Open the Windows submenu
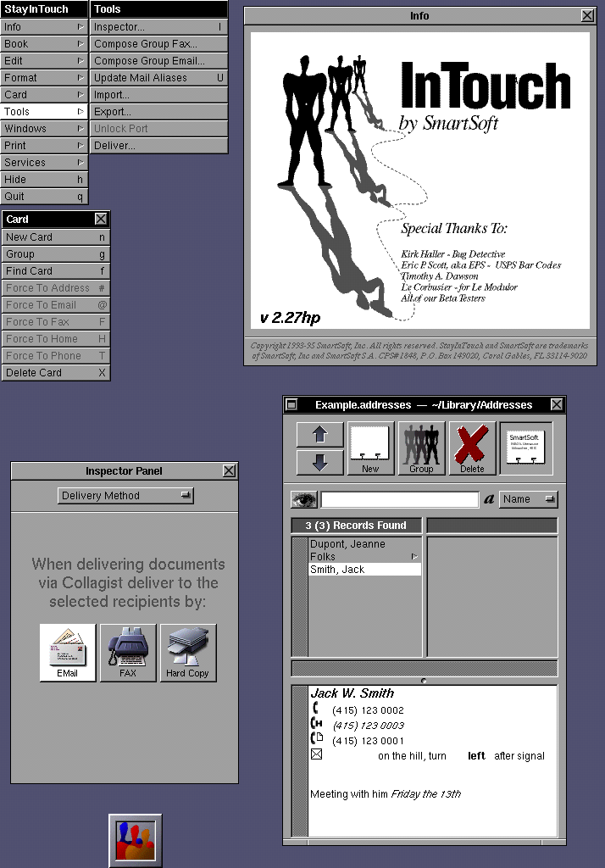Screen dimensions: 605x868 coord(44,129)
